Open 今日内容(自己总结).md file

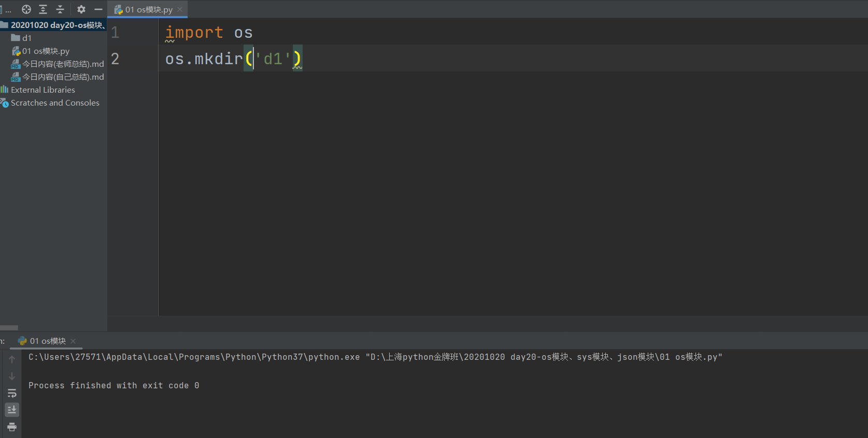[x=63, y=77]
